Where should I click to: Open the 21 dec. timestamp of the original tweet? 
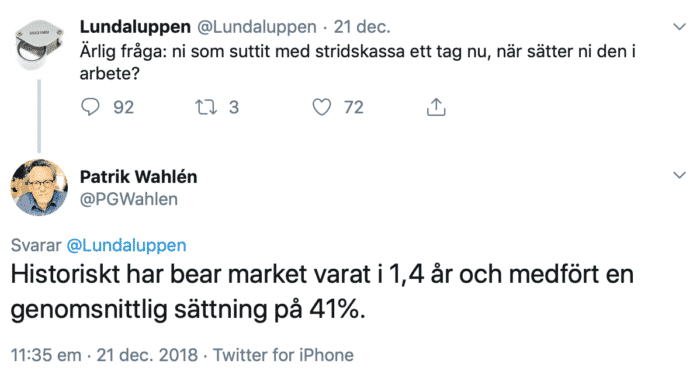coord(362,27)
